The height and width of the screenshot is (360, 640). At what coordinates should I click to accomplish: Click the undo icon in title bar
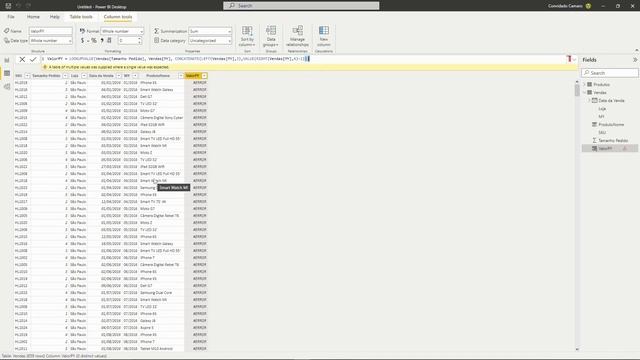18,6
